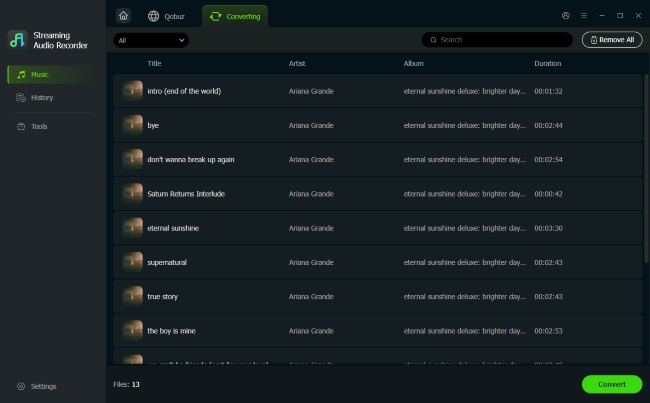Open the hamburger menu icon
Screen dimensions: 650x403
[x=584, y=15]
